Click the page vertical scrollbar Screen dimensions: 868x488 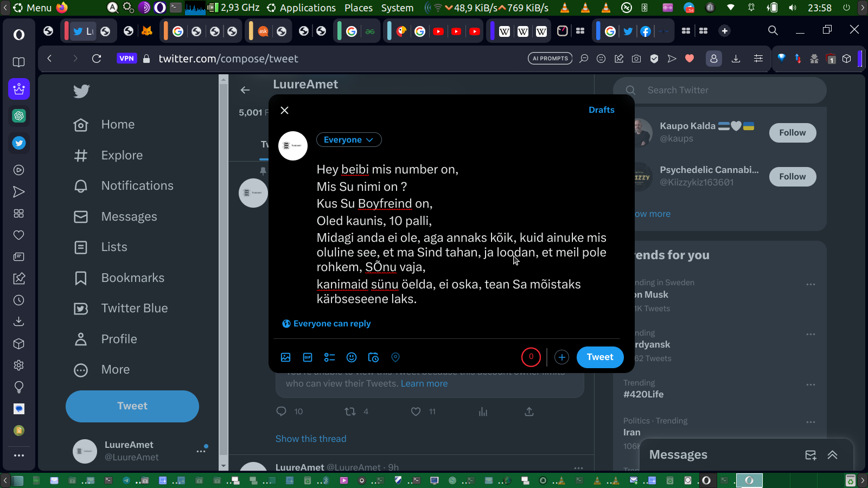(x=223, y=272)
